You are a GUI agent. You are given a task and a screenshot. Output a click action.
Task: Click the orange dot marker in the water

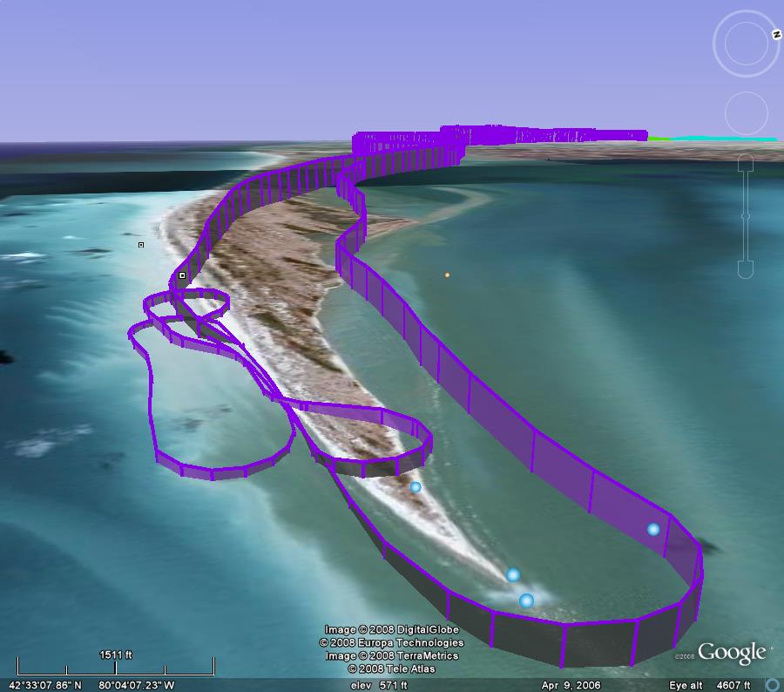(448, 275)
